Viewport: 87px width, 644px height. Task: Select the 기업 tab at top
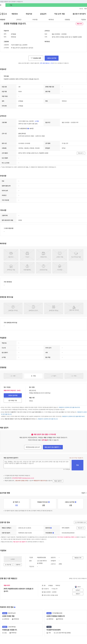point(11,5)
